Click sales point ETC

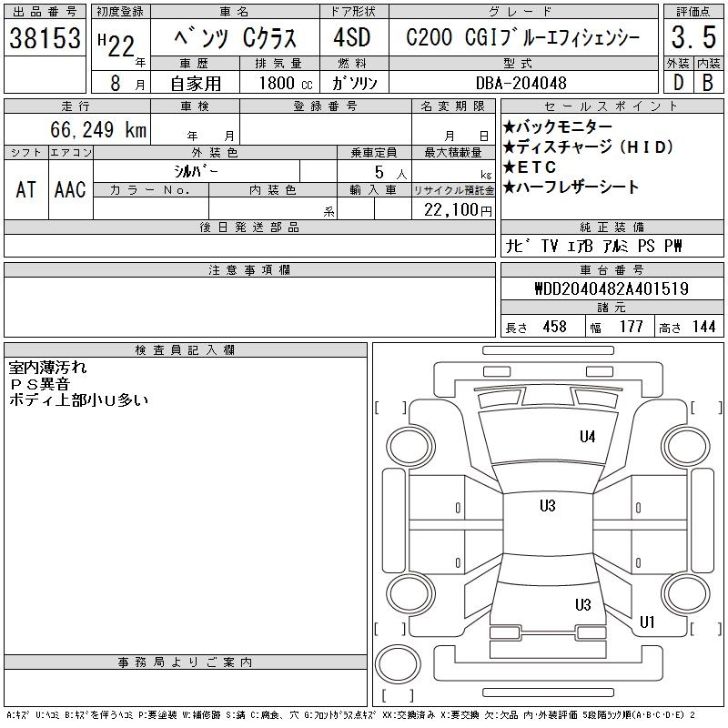pyautogui.click(x=530, y=167)
